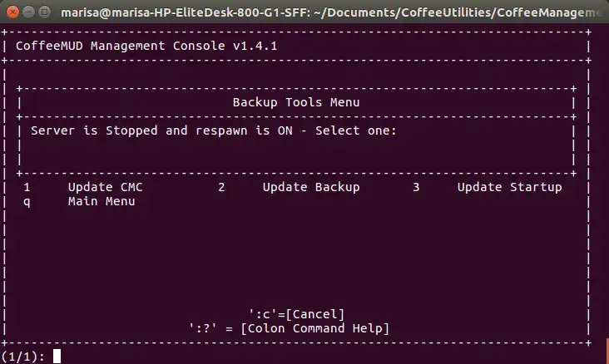Click the (1/1): prompt label
This screenshot has height=364, width=609.
[22, 357]
